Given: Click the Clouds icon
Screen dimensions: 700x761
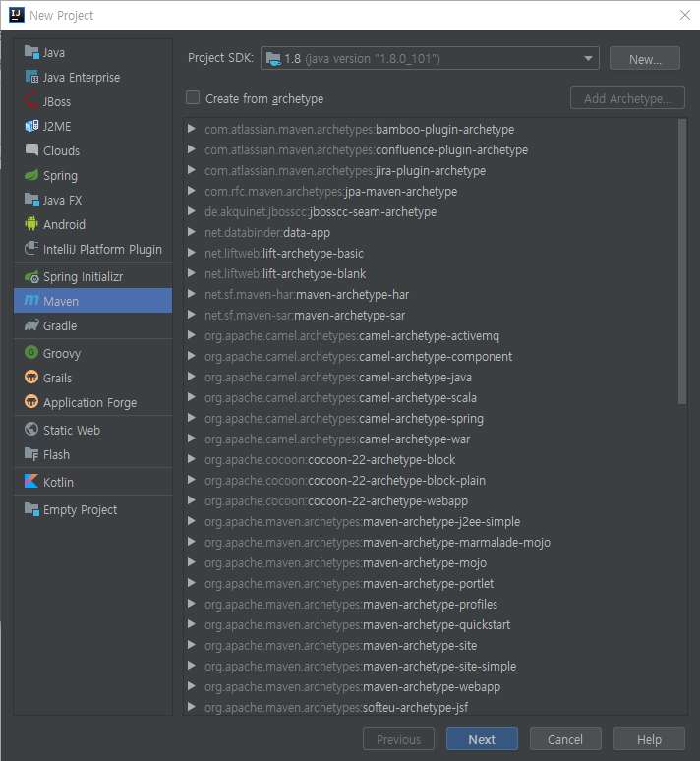Looking at the screenshot, I should click(x=31, y=150).
